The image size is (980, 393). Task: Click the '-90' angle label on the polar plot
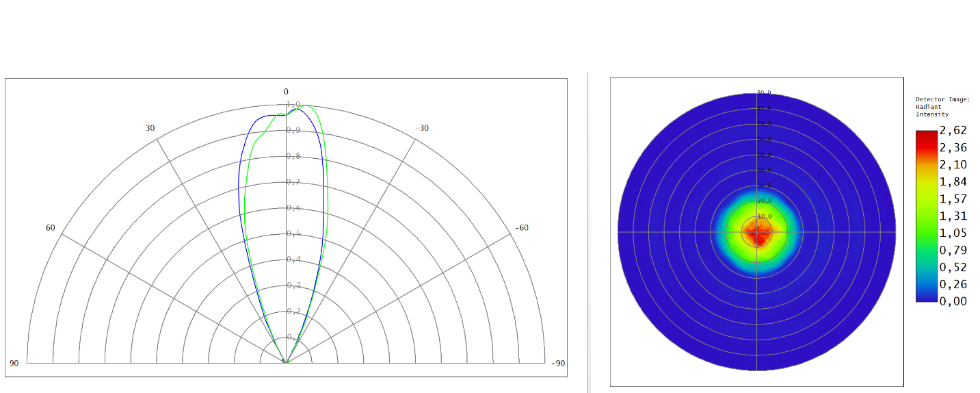pyautogui.click(x=558, y=363)
